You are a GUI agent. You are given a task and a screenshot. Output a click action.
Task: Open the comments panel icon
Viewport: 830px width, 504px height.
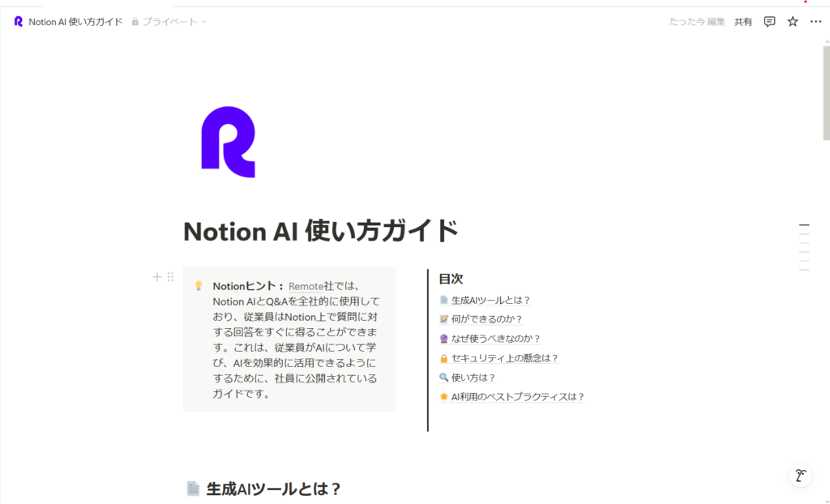click(769, 22)
